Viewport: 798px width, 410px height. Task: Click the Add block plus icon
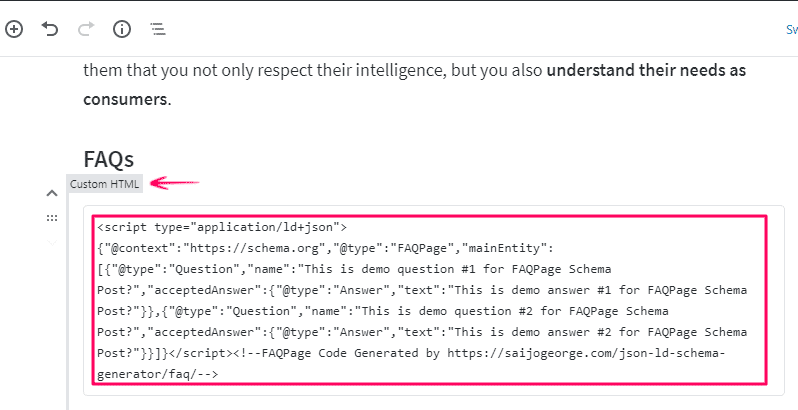click(14, 29)
